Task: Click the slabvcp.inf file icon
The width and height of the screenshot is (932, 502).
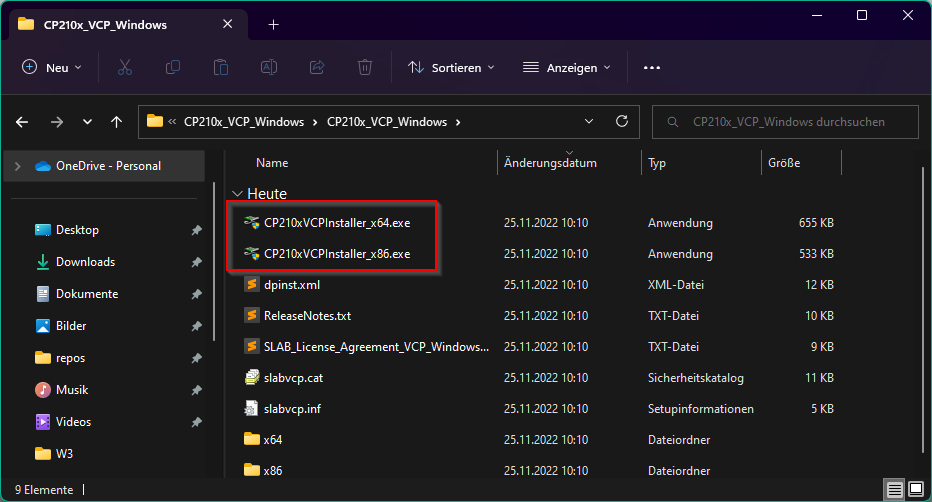Action: coord(251,408)
